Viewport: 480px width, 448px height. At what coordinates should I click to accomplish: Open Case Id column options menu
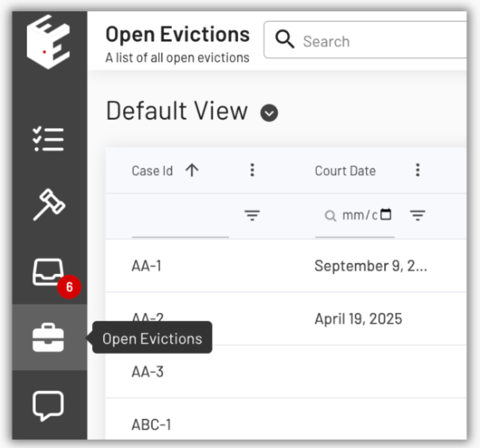[x=253, y=170]
